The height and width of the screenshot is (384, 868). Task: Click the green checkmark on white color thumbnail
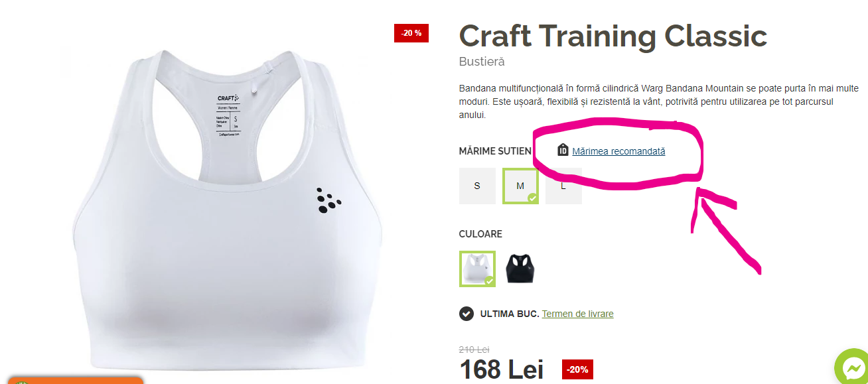[x=489, y=281]
